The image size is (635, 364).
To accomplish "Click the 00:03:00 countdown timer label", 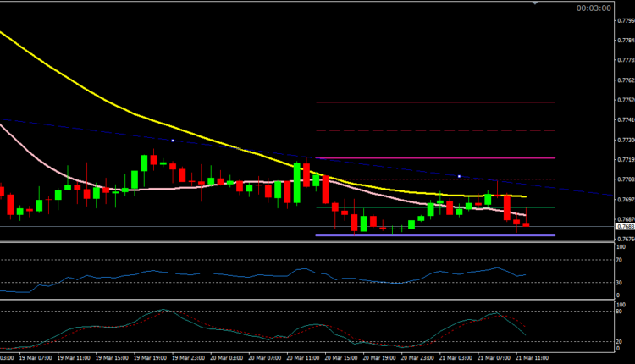I will [x=594, y=8].
